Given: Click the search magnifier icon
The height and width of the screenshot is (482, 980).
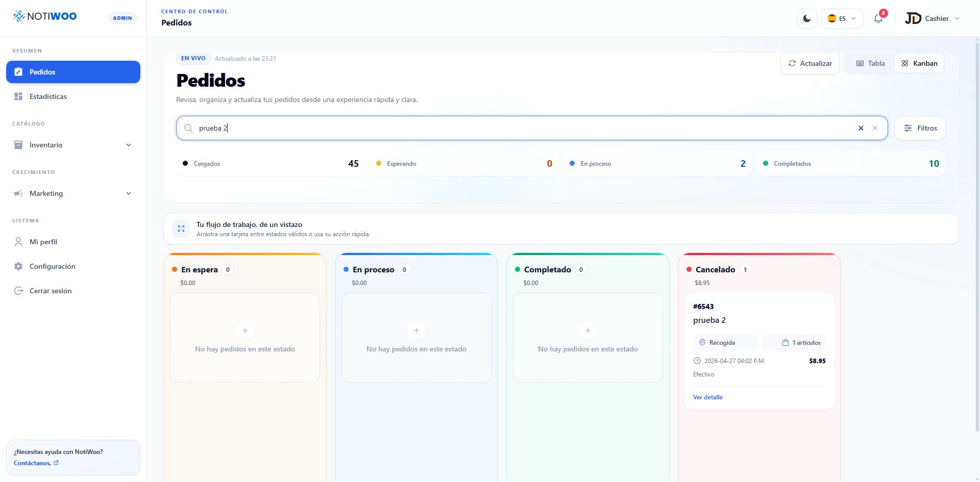Looking at the screenshot, I should point(188,128).
